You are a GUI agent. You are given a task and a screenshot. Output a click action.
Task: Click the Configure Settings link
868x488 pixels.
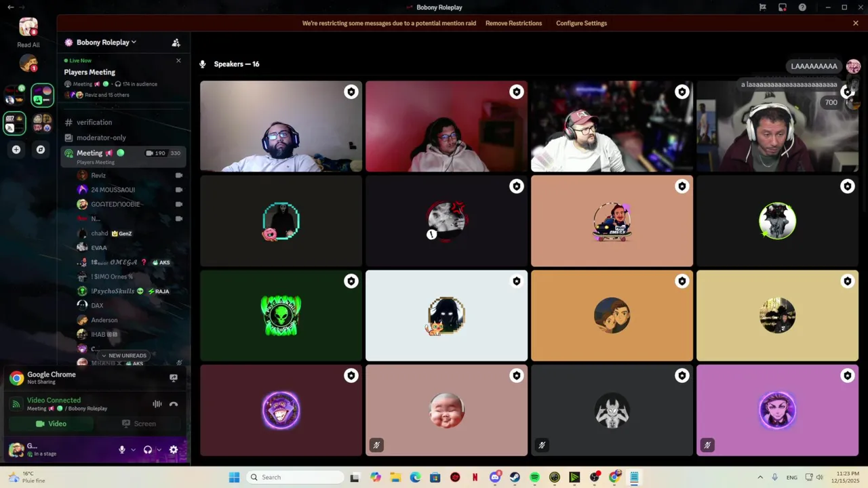581,23
